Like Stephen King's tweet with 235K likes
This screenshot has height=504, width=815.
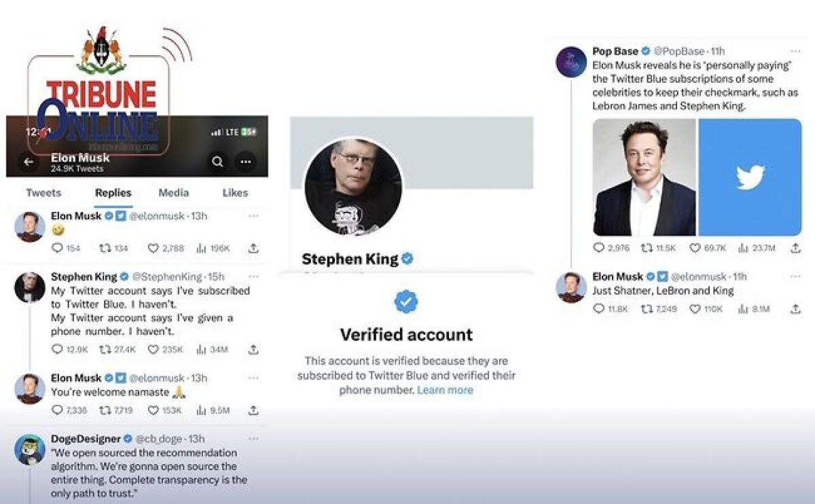[166, 349]
